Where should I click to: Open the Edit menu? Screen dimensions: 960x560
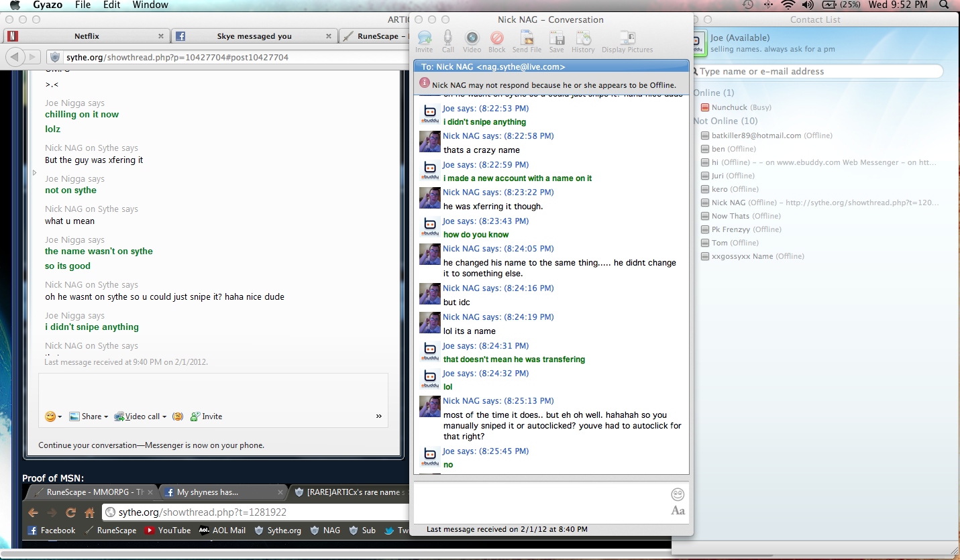pos(112,5)
